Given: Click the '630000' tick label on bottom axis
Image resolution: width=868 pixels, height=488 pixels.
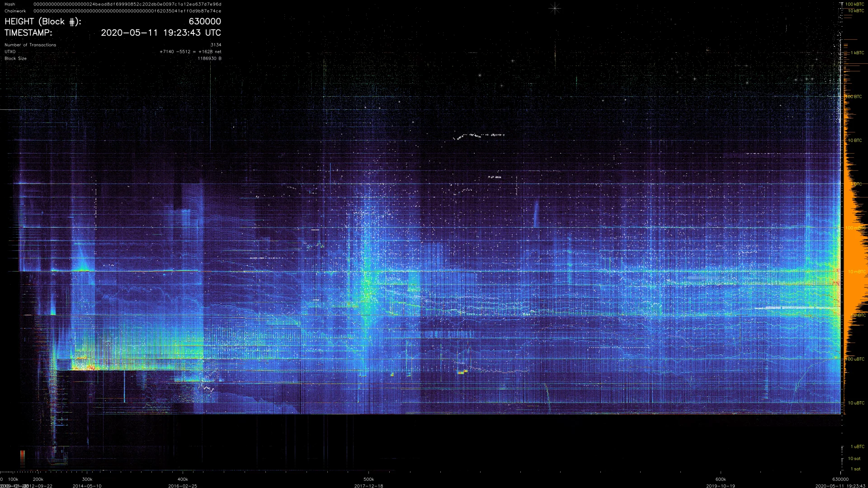Looking at the screenshot, I should (840, 479).
